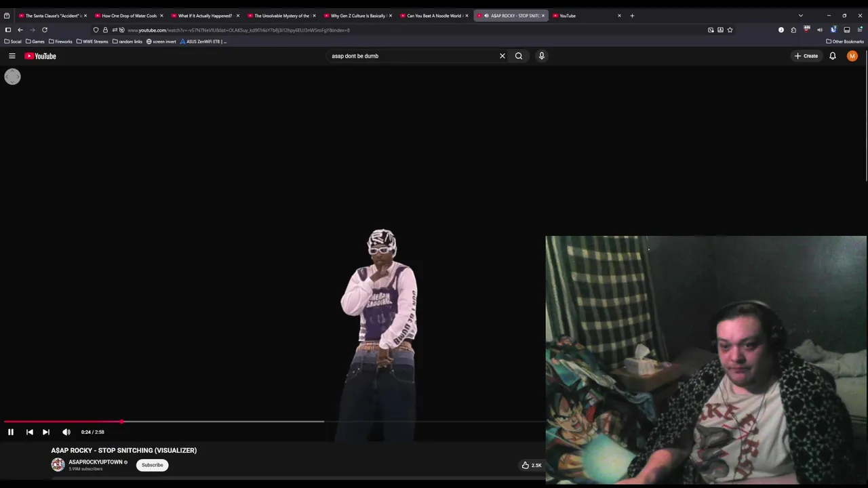This screenshot has width=868, height=488.
Task: Open new tab with plus button
Action: (632, 16)
